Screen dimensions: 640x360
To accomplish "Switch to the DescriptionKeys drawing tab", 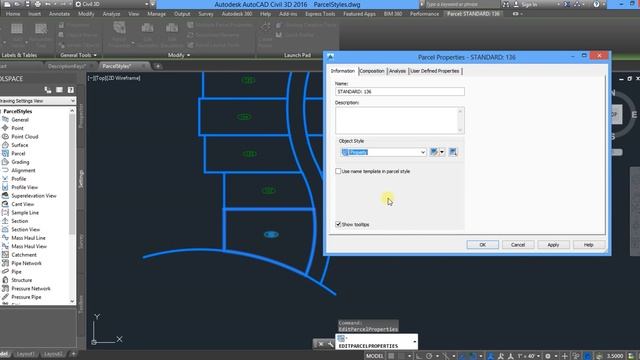I will pyautogui.click(x=67, y=66).
